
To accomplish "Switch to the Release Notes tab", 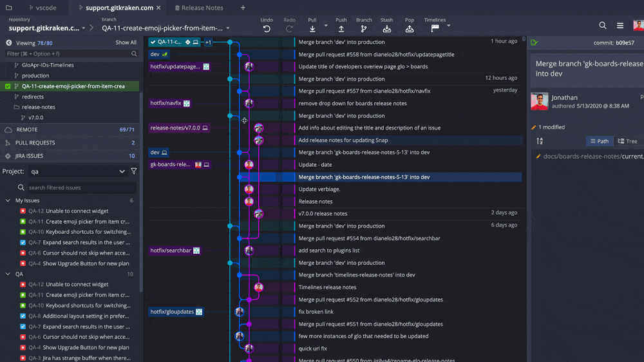I will coord(199,7).
